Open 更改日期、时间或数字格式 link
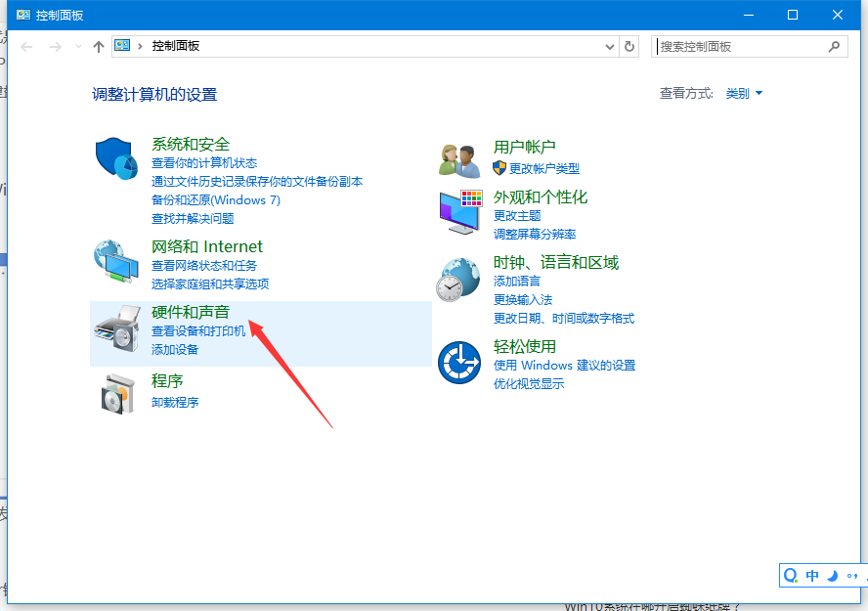Image resolution: width=868 pixels, height=611 pixels. (564, 319)
